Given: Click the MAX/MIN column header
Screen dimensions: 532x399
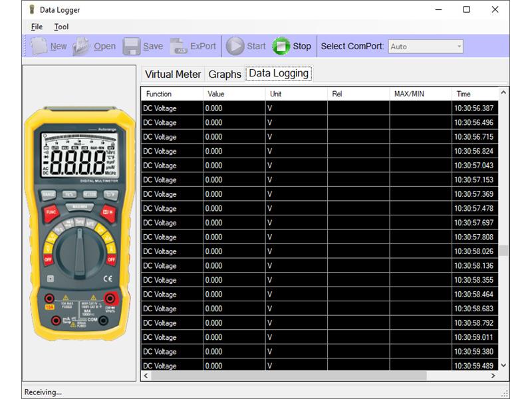Looking at the screenshot, I should point(421,94).
